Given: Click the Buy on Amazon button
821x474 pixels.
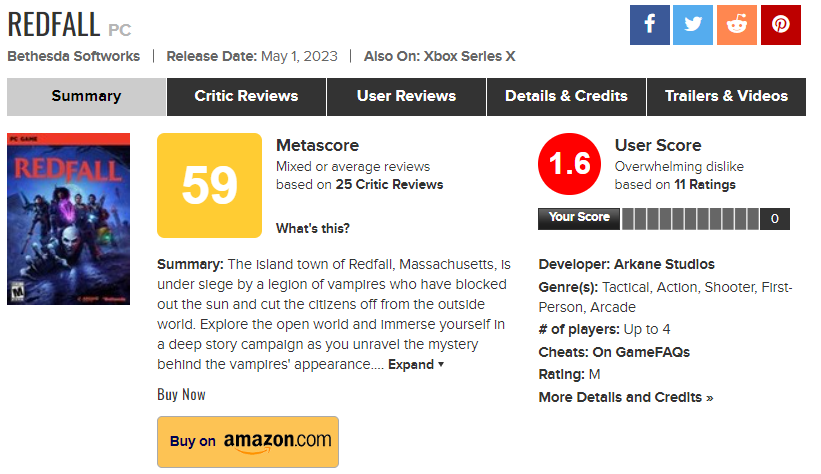Looking at the screenshot, I should pyautogui.click(x=248, y=441).
